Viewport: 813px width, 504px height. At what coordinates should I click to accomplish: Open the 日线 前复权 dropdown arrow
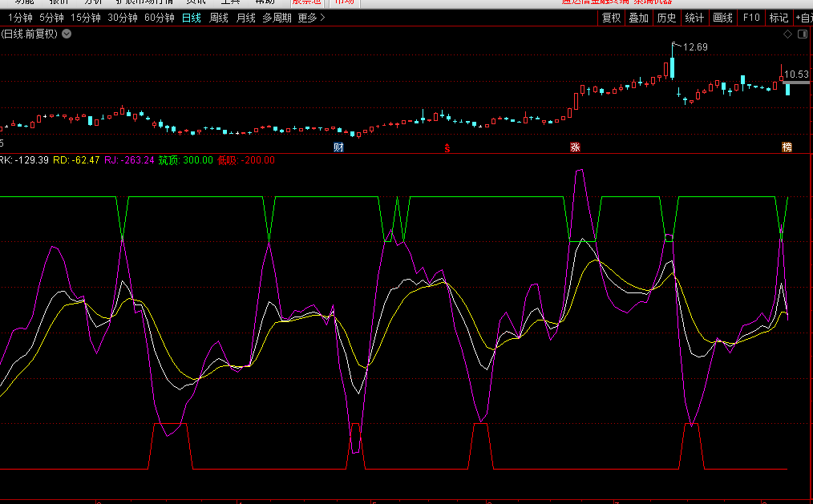pyautogui.click(x=66, y=34)
